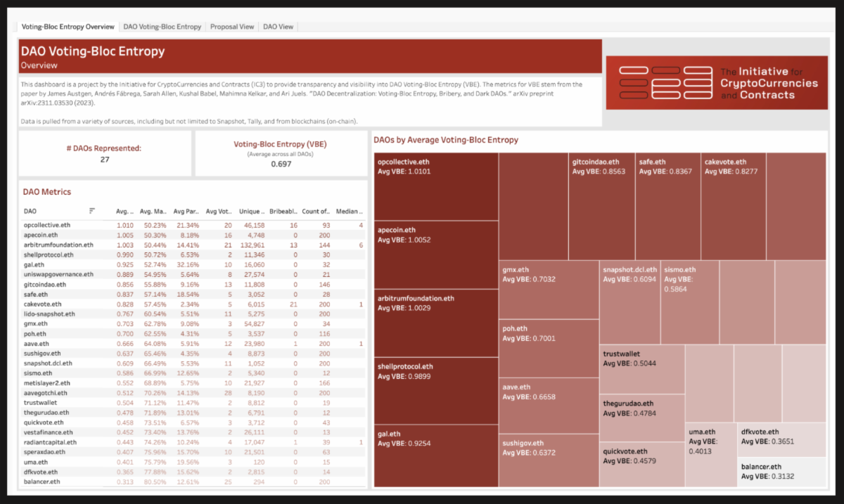Image resolution: width=844 pixels, height=504 pixels.
Task: Click the poh.eth treemap tile
Action: point(549,349)
